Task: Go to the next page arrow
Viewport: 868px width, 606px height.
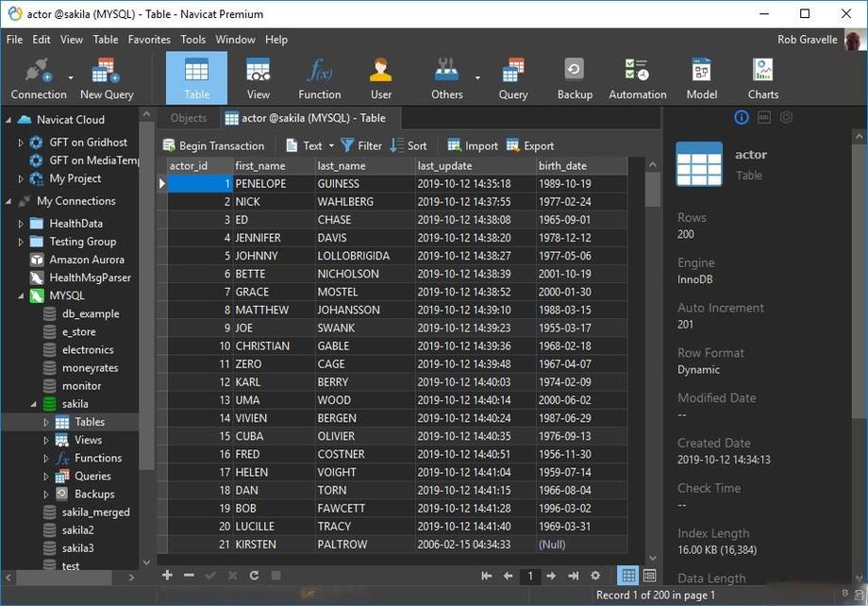Action: 551,576
